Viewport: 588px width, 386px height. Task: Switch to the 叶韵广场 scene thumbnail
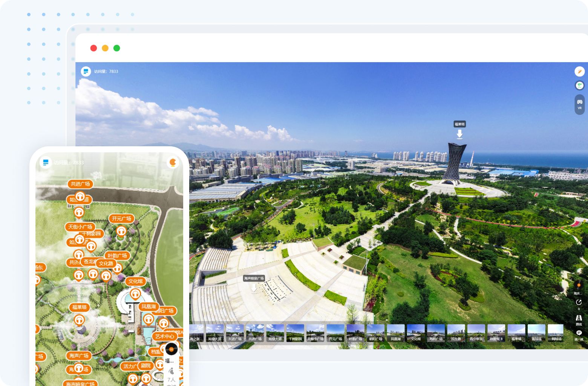(x=355, y=333)
